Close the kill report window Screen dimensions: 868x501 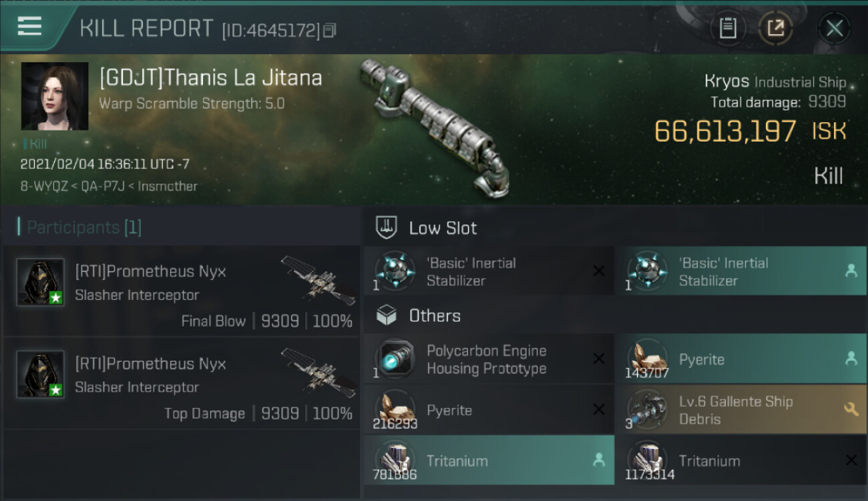pyautogui.click(x=834, y=28)
